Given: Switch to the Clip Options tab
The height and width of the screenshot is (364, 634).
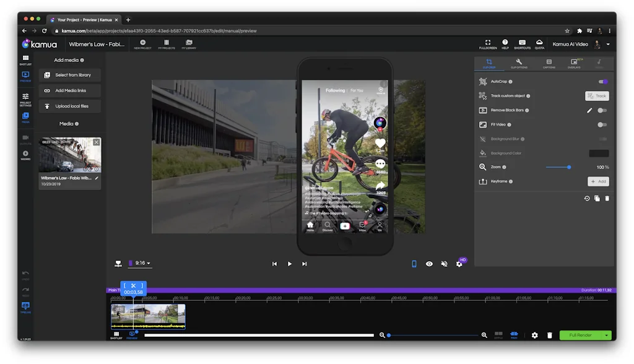Looking at the screenshot, I should (519, 63).
